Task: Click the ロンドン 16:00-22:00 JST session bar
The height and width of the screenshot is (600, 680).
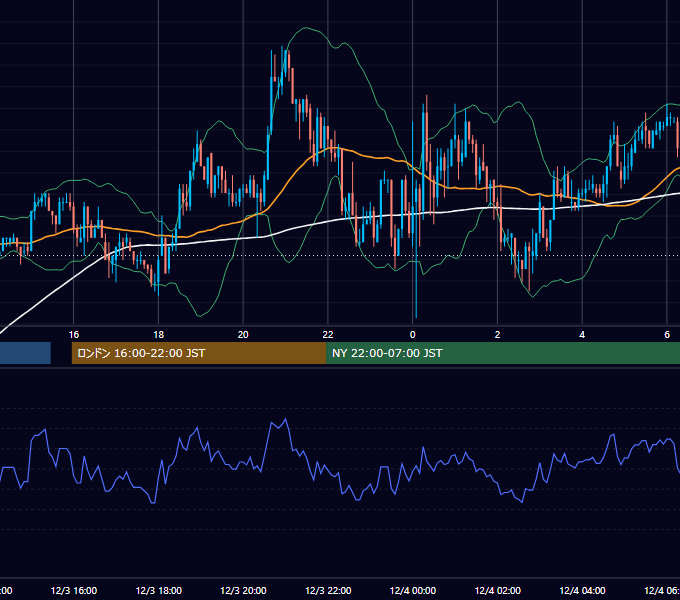Action: click(x=199, y=353)
